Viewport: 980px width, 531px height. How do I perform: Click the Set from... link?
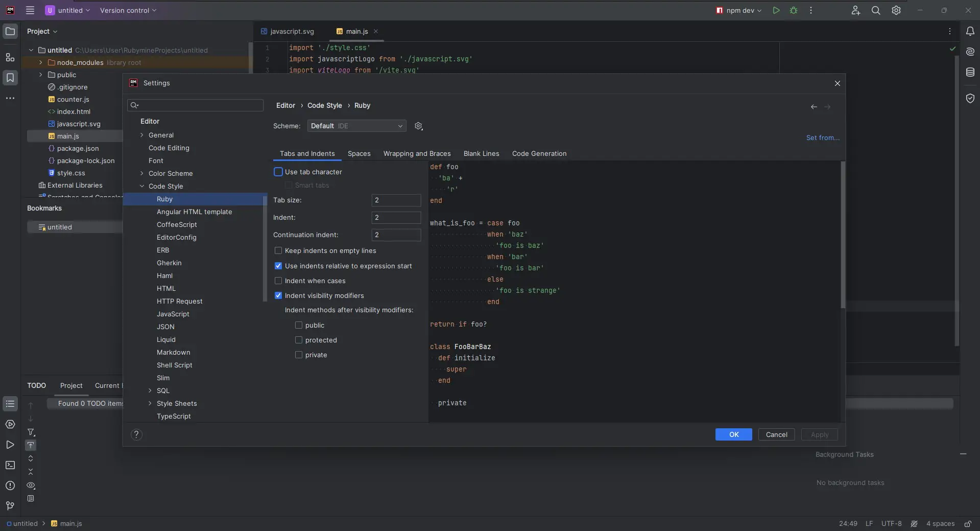pyautogui.click(x=822, y=137)
